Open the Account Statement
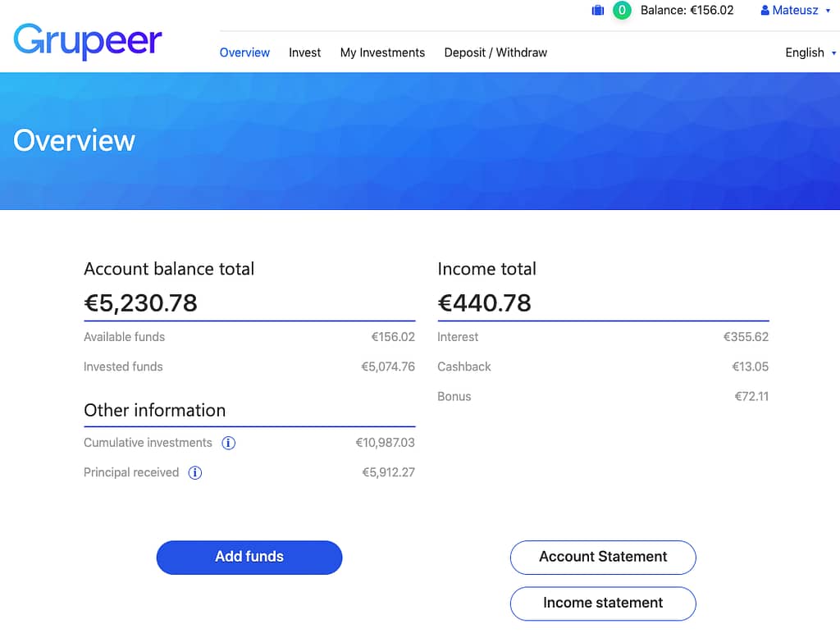The height and width of the screenshot is (642, 840). coord(603,558)
